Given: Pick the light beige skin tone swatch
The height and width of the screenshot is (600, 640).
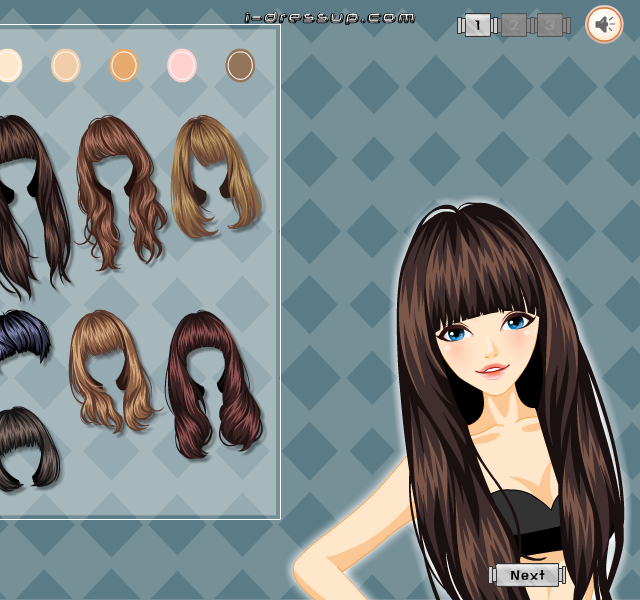Looking at the screenshot, I should click(65, 65).
